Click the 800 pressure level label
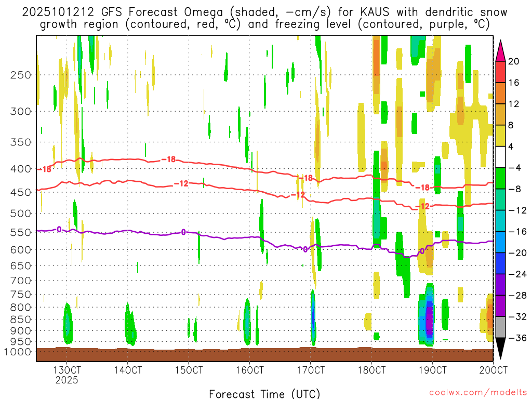Image resolution: width=532 pixels, height=399 pixels. point(21,308)
